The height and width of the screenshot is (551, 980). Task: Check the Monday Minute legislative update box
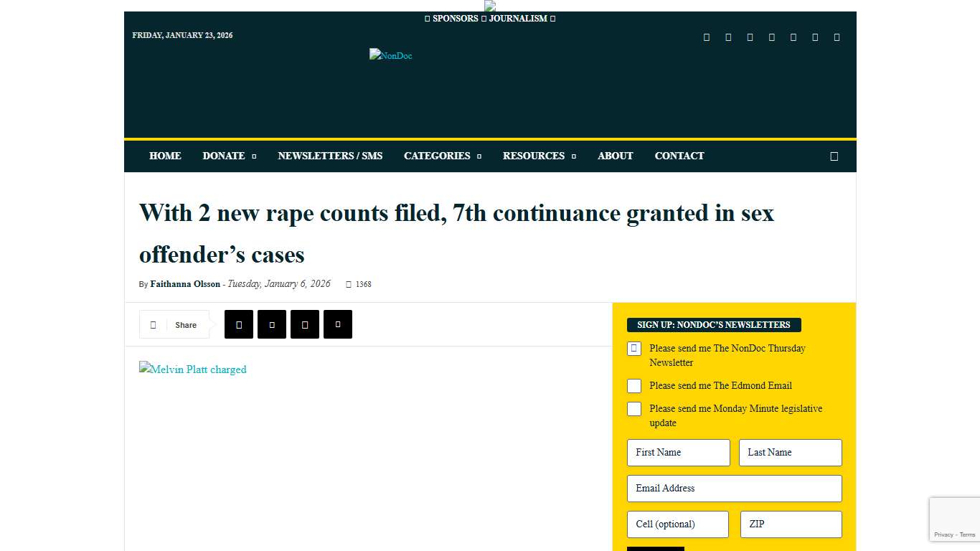click(633, 409)
